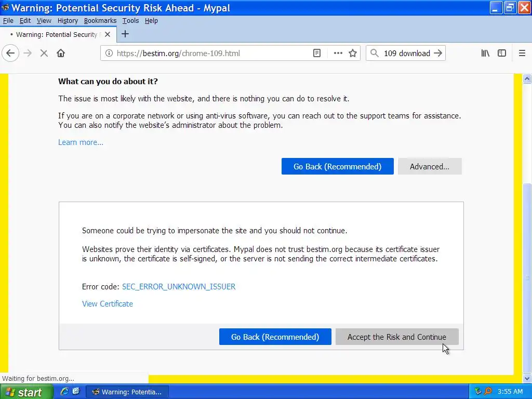Minimize the Mypal window
The height and width of the screenshot is (399, 532).
496,8
